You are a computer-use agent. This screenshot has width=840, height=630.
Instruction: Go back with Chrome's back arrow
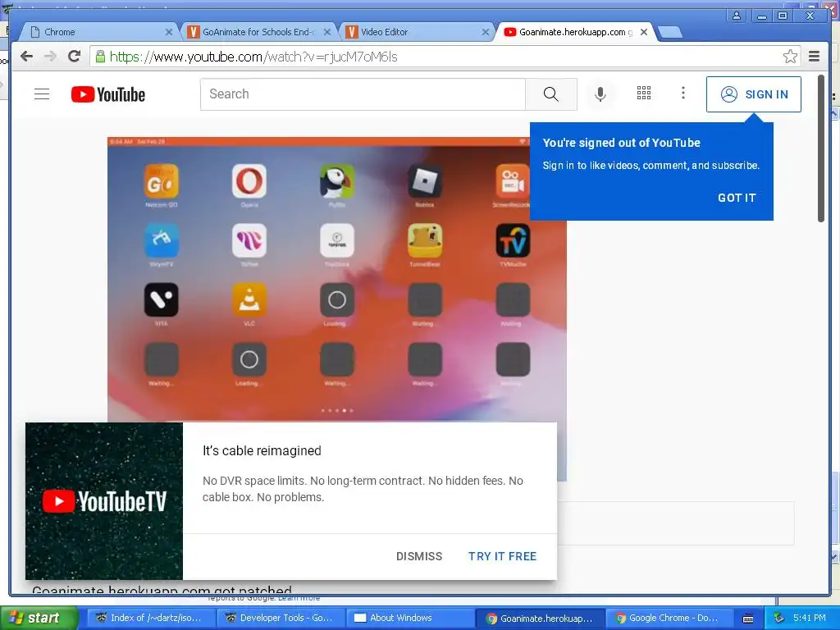[26, 57]
